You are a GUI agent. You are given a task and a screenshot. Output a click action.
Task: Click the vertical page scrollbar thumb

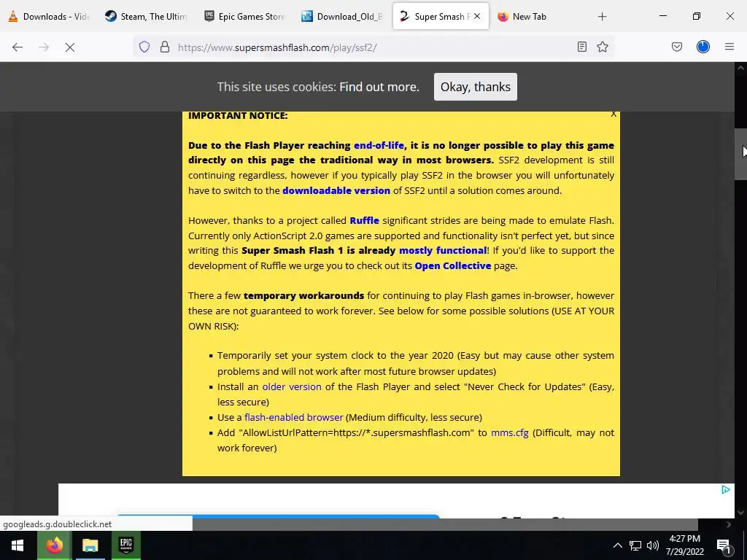tap(740, 154)
